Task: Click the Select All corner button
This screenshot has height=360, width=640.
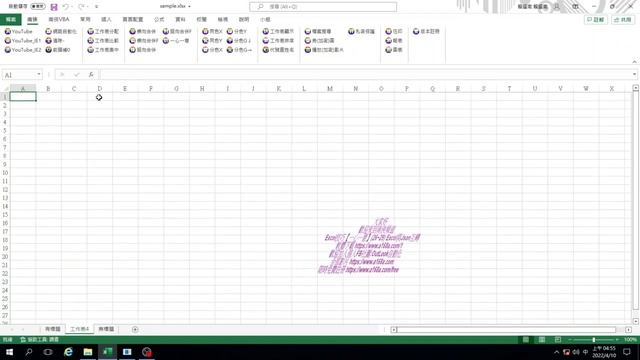Action: [5, 89]
